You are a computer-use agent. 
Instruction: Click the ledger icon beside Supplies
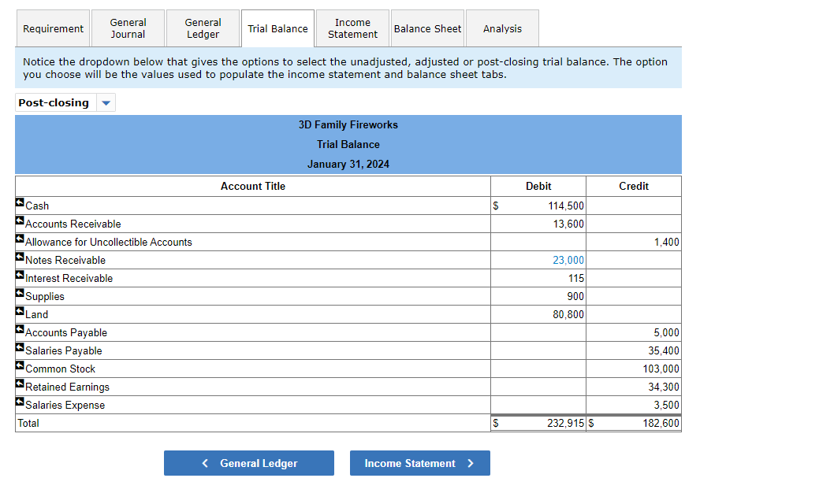[x=18, y=295]
